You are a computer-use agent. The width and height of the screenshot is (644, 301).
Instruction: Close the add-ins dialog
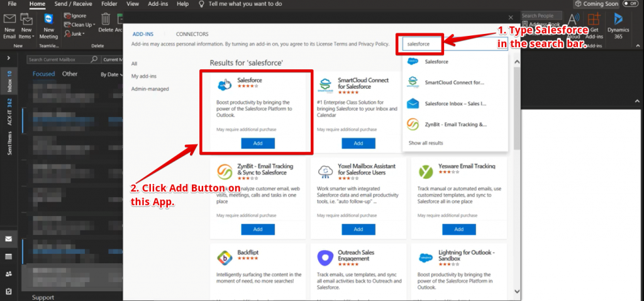click(x=511, y=17)
